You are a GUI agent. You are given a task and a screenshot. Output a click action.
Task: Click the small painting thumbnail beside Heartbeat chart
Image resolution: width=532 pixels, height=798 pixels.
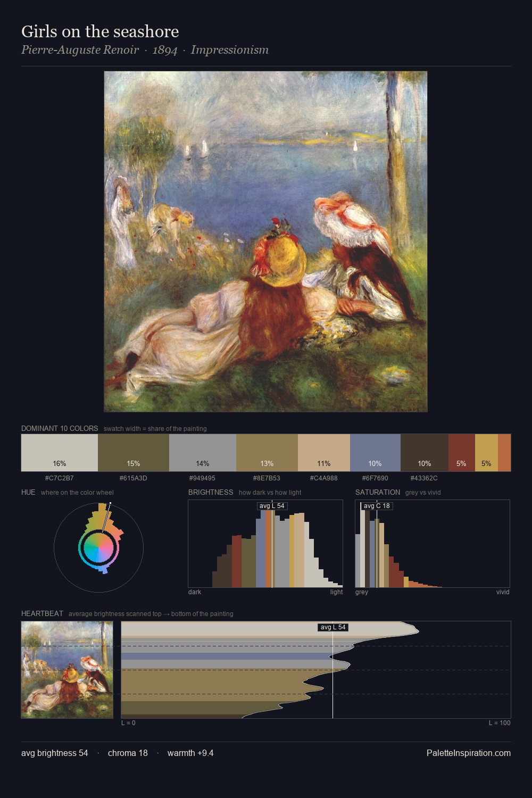[x=67, y=670]
